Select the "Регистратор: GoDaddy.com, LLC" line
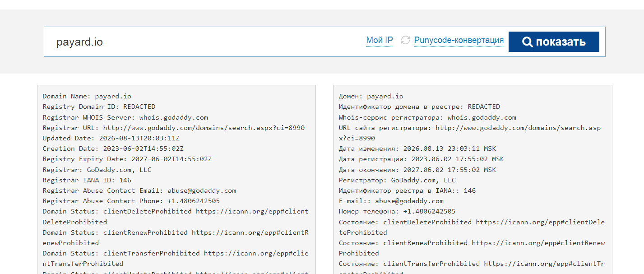The width and height of the screenshot is (644, 274). pos(397,180)
